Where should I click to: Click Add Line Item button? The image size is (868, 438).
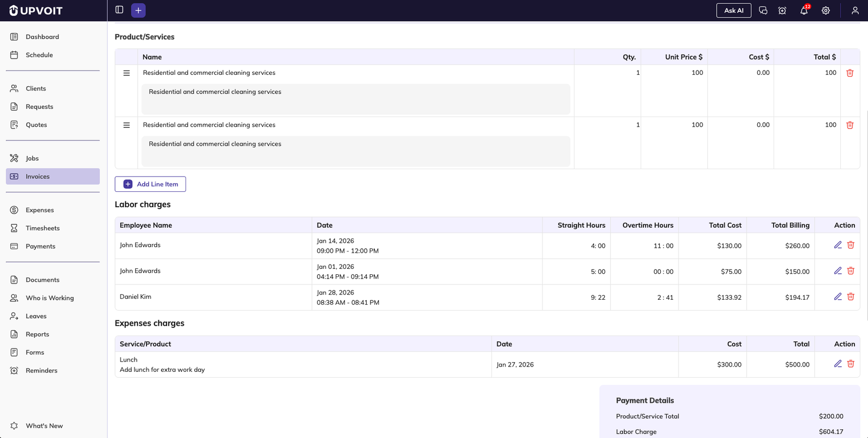(x=150, y=184)
